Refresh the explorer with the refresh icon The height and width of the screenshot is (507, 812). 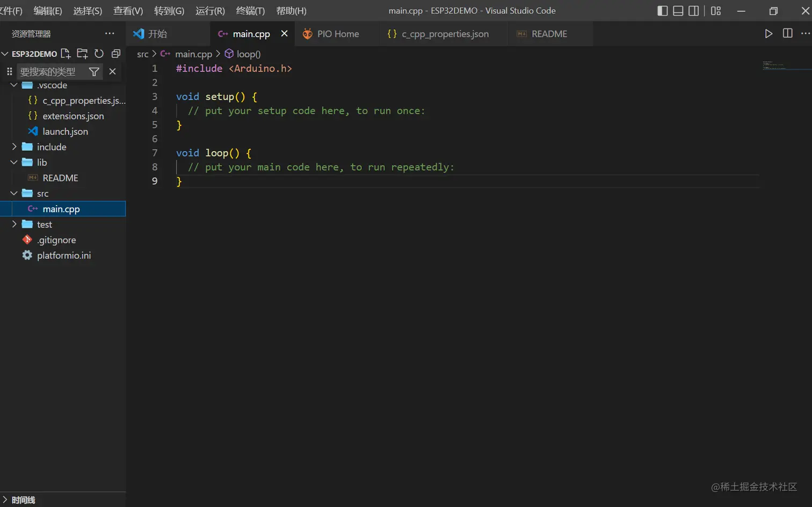[99, 54]
